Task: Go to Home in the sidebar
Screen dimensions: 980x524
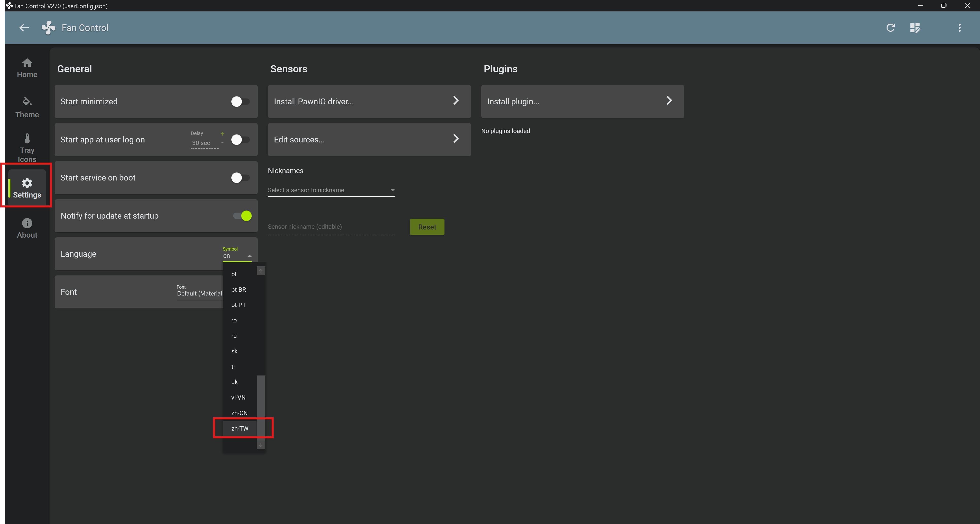Action: 27,68
